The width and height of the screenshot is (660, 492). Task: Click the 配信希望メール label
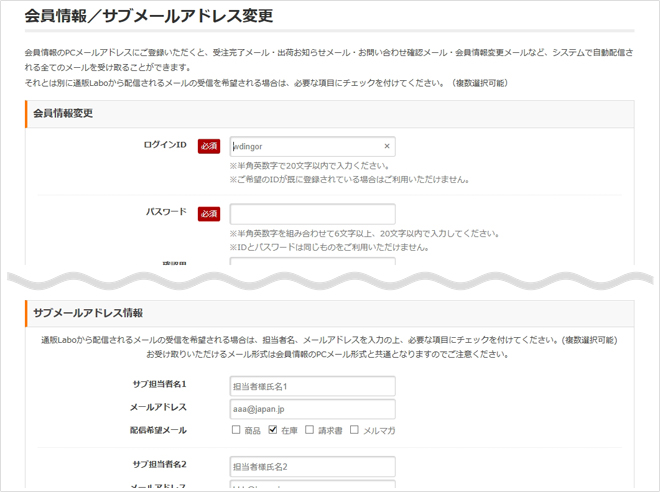click(158, 430)
